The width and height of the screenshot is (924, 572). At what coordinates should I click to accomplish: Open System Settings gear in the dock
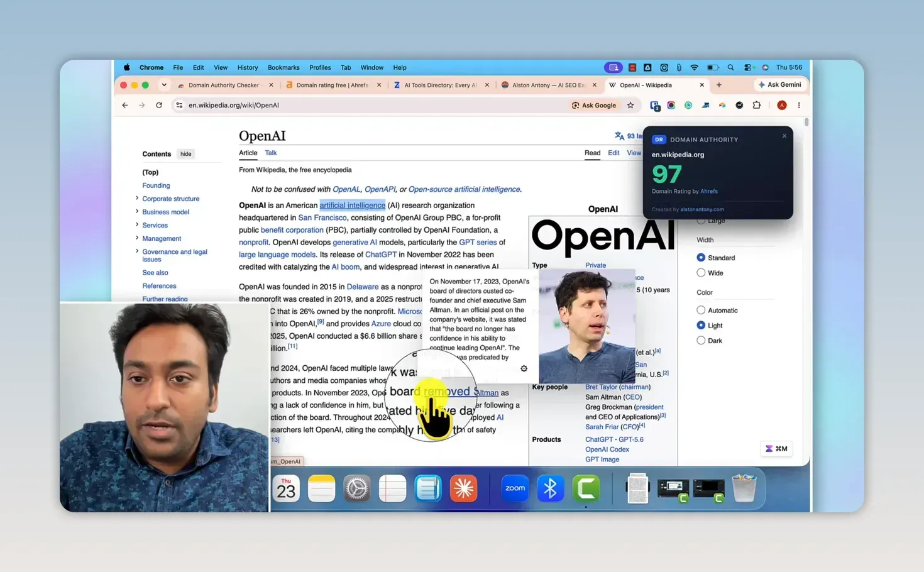(356, 488)
